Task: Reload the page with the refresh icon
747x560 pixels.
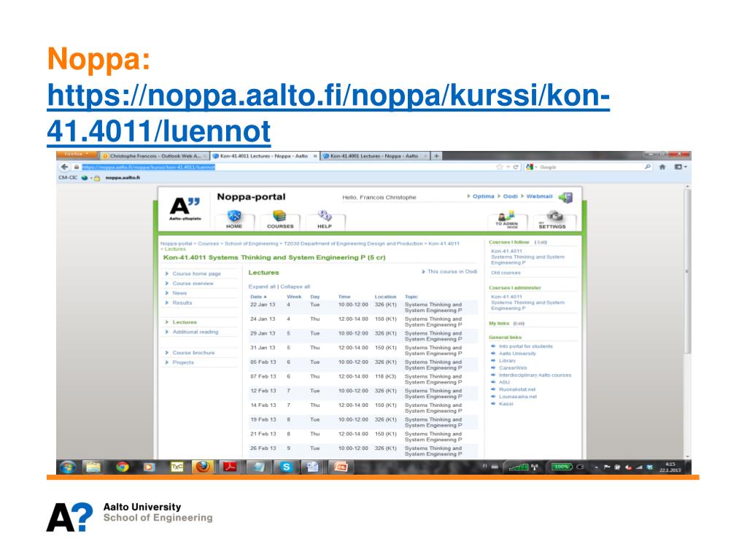Action: pos(516,167)
